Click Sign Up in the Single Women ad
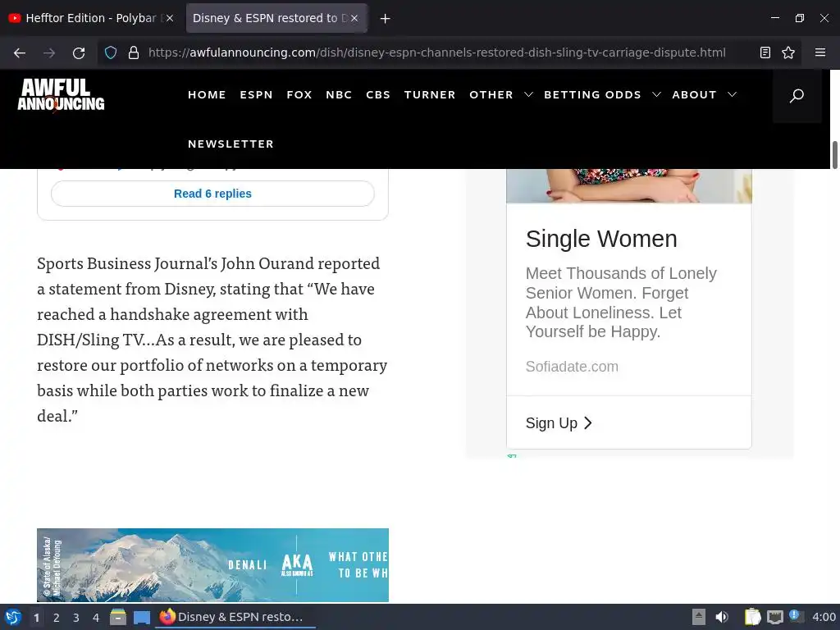Screen dimensions: 840x630 (559, 423)
